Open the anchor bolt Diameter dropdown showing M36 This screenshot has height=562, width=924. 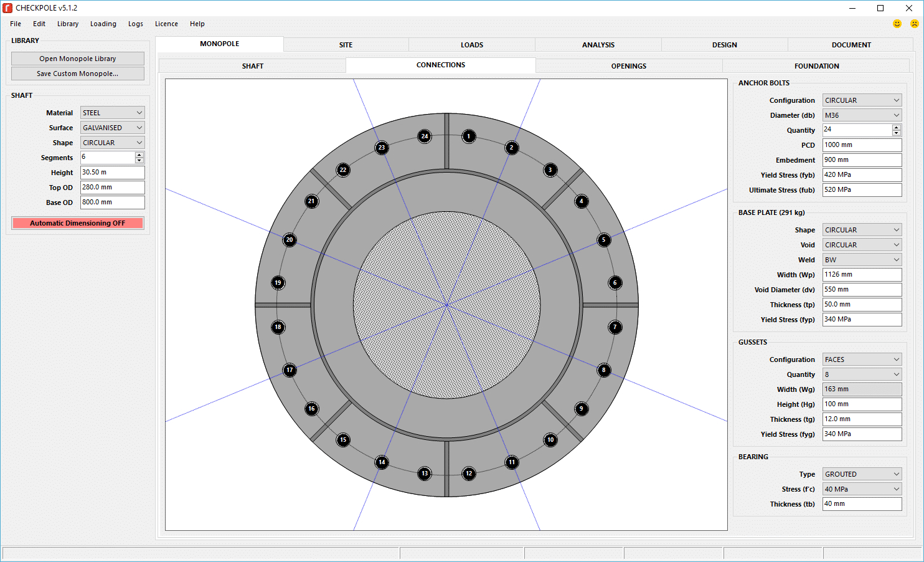pos(862,115)
